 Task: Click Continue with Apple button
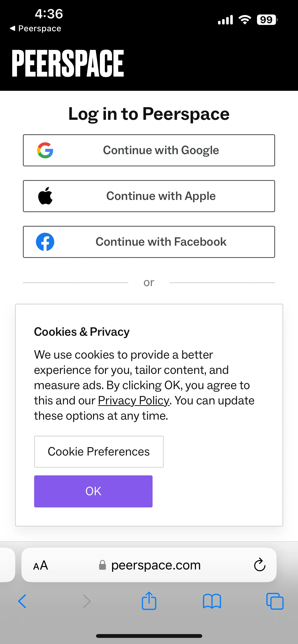pyautogui.click(x=149, y=196)
